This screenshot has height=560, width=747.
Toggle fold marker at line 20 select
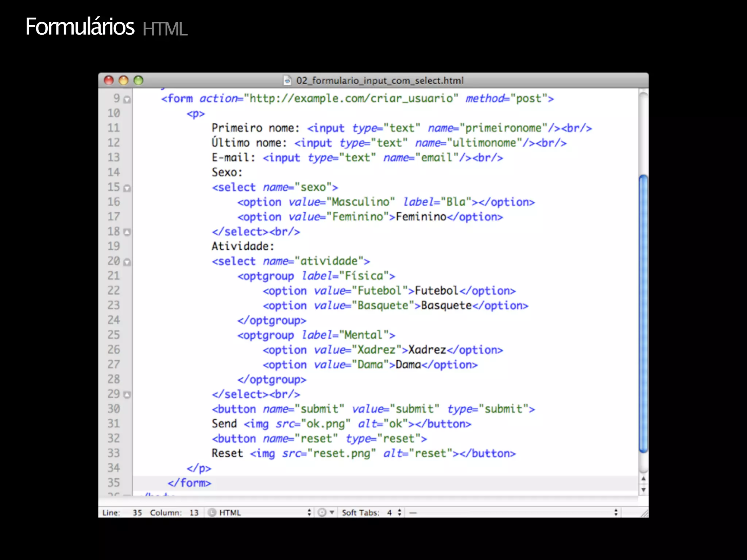coord(127,262)
